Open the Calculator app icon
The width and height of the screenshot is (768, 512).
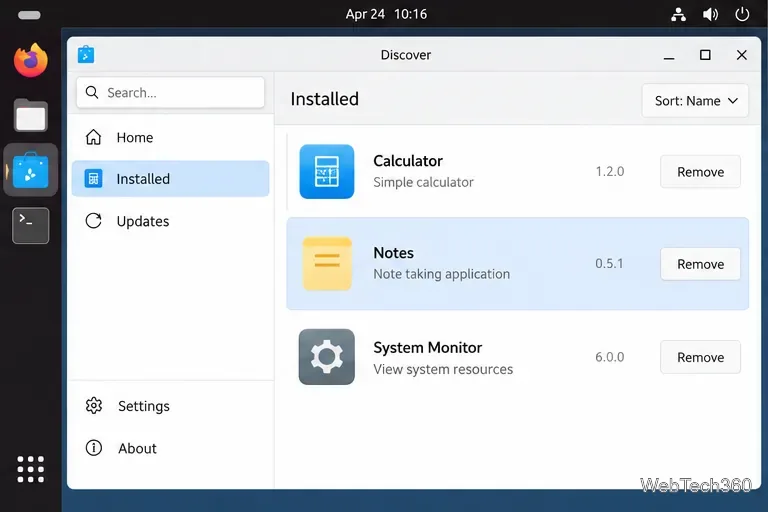click(327, 171)
